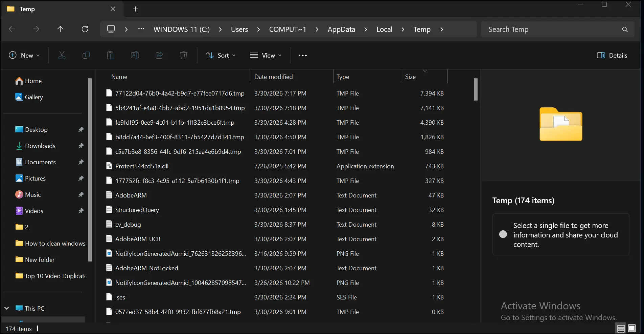Enable details view from the status bar
644x334 pixels.
tap(621, 328)
